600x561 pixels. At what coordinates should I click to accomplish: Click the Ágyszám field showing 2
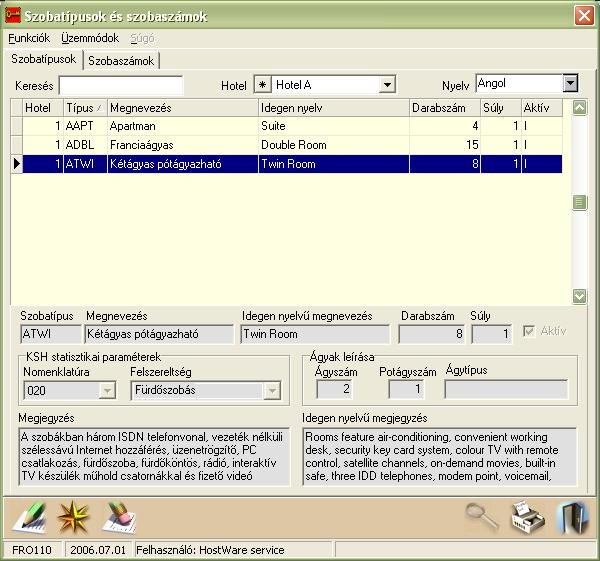coord(333,389)
